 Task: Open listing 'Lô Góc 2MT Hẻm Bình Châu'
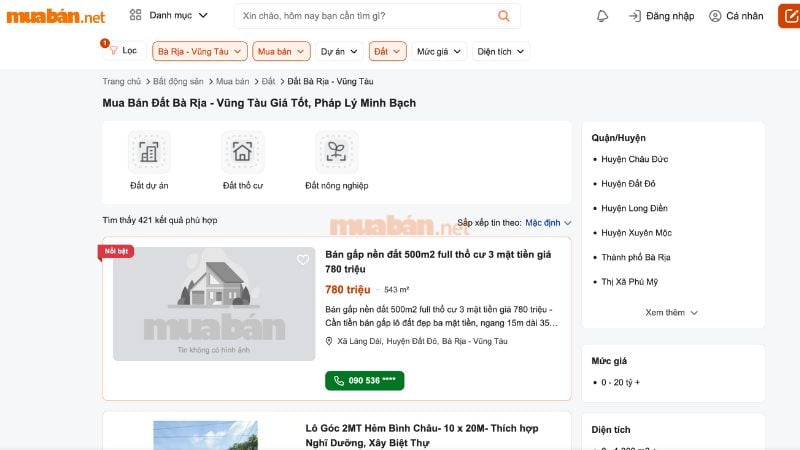[422, 435]
